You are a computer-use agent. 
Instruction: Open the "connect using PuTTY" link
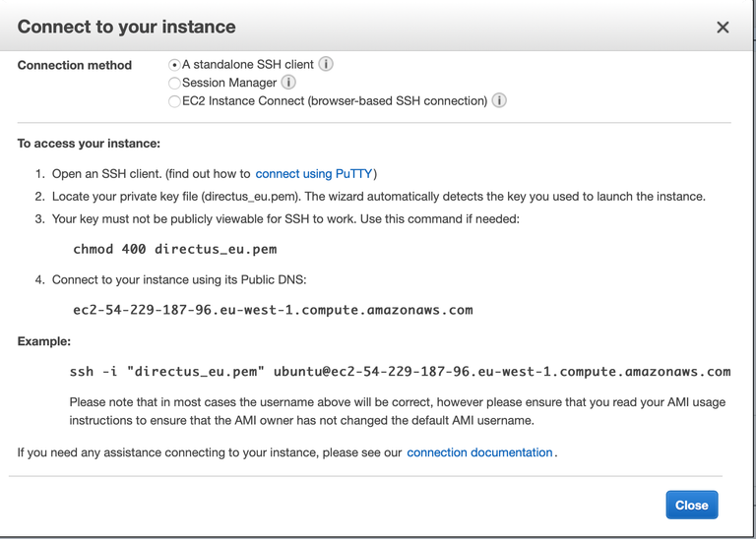point(313,173)
